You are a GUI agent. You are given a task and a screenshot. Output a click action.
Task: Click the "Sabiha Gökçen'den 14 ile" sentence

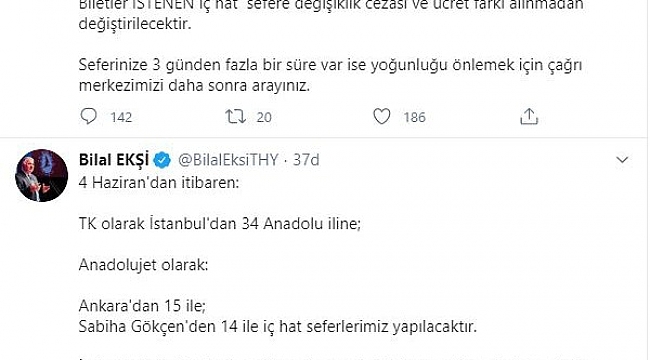click(x=278, y=326)
